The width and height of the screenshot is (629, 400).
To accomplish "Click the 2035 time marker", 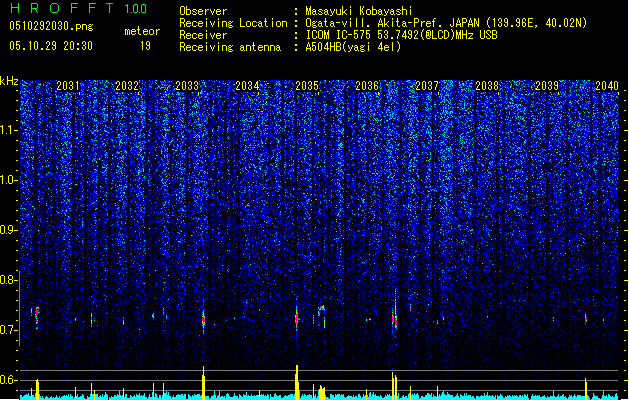I will (307, 86).
